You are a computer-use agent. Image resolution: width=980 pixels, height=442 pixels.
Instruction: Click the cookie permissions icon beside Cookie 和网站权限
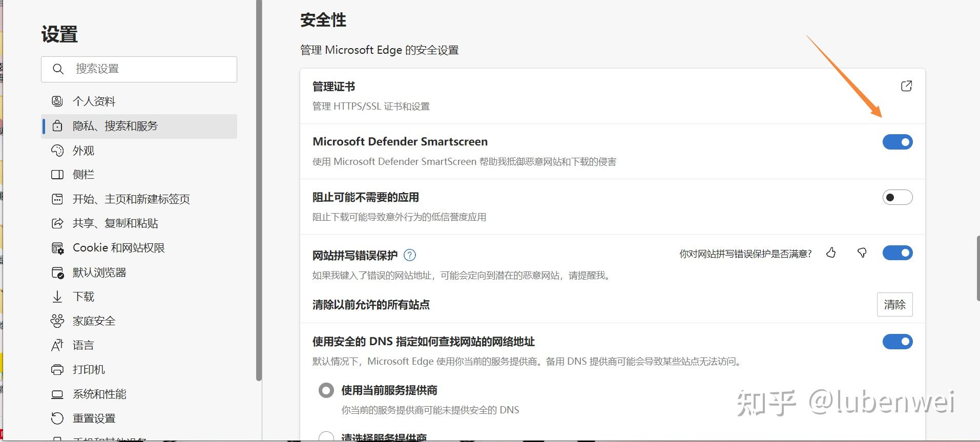[x=57, y=248]
